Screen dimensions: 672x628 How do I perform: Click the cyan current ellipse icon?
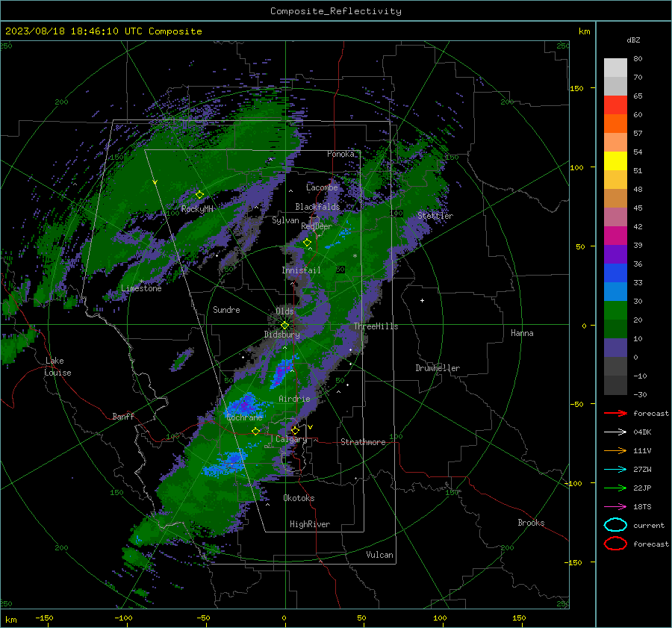coord(615,525)
